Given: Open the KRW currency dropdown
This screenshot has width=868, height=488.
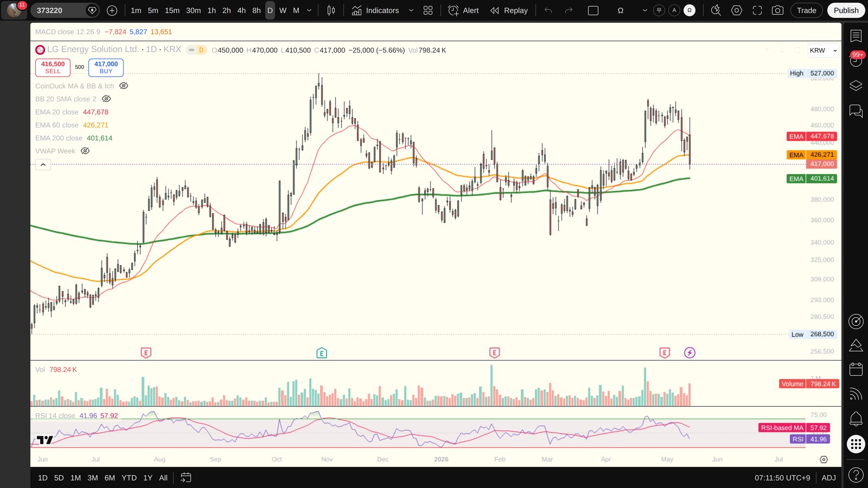Looking at the screenshot, I should tap(823, 50).
